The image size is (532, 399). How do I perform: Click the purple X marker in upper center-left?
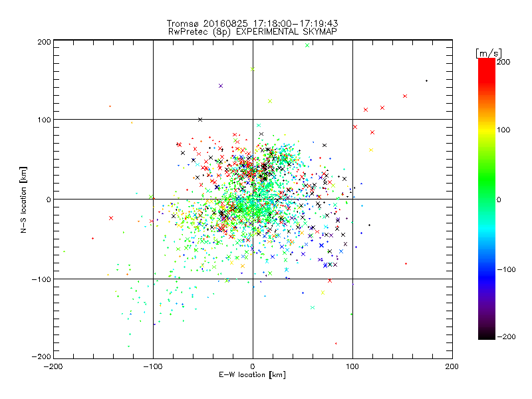[221, 86]
